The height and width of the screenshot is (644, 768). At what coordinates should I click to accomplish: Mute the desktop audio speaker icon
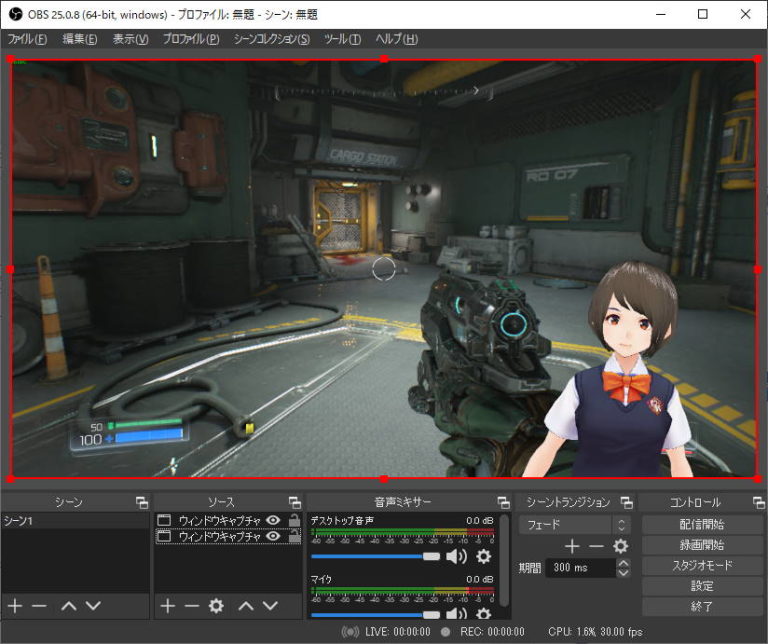[x=456, y=556]
